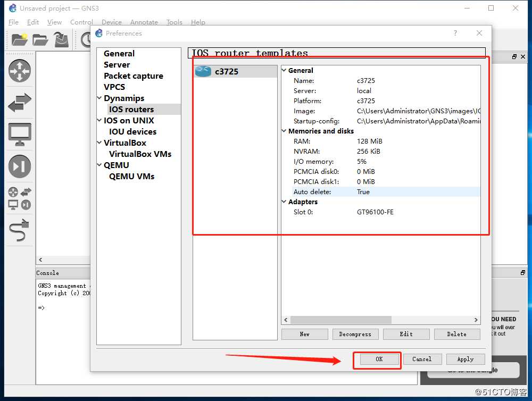This screenshot has height=401, width=532.
Task: Select the Image path row
Action: [x=386, y=111]
